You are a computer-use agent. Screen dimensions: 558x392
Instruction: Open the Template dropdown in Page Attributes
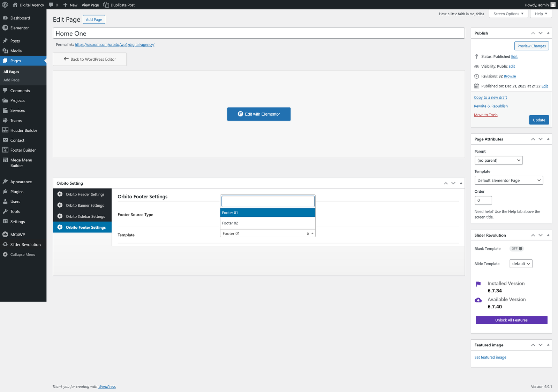coord(508,180)
